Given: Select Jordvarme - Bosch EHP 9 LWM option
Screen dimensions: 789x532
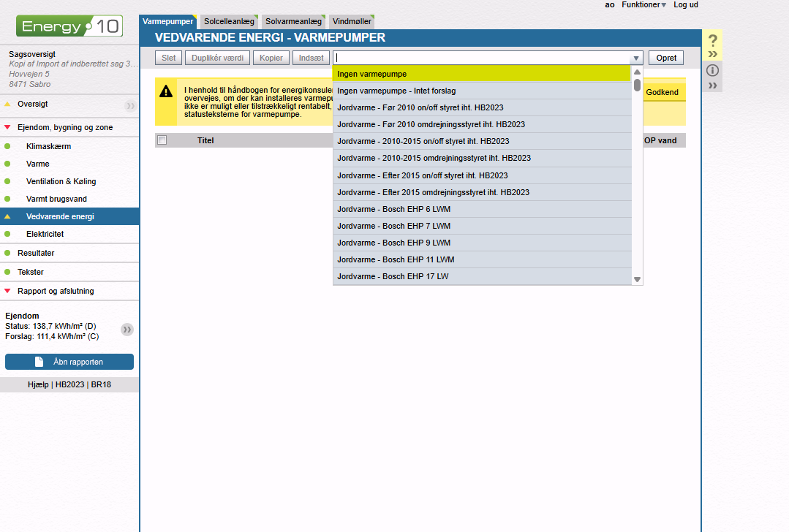Looking at the screenshot, I should (x=393, y=243).
